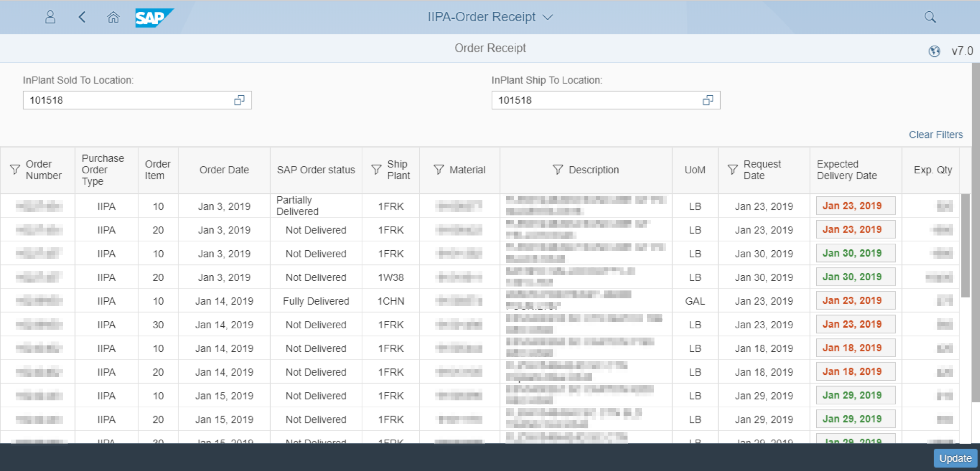Screen dimensions: 980x471
Task: Click the page vertical scrollbar
Action: pos(976,233)
